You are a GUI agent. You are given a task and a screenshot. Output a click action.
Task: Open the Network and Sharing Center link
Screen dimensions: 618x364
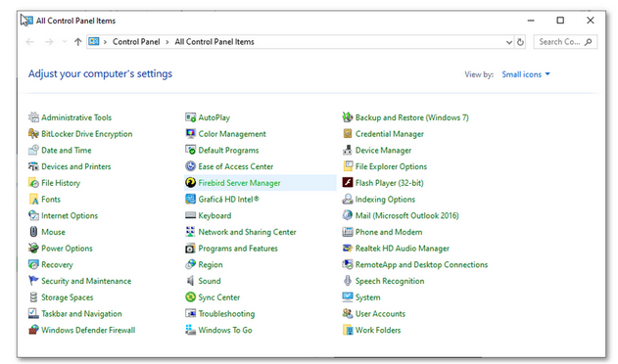pos(247,232)
